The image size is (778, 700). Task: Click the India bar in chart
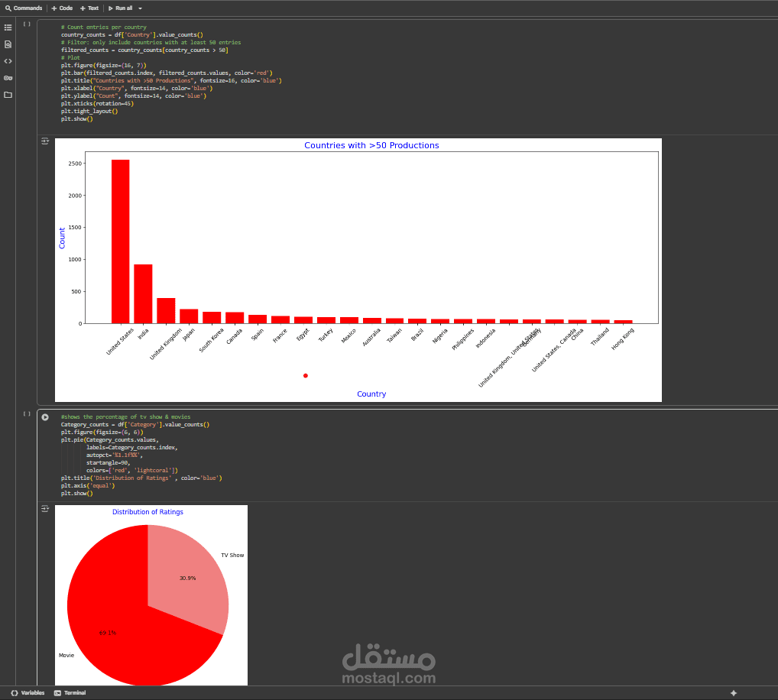coord(143,293)
